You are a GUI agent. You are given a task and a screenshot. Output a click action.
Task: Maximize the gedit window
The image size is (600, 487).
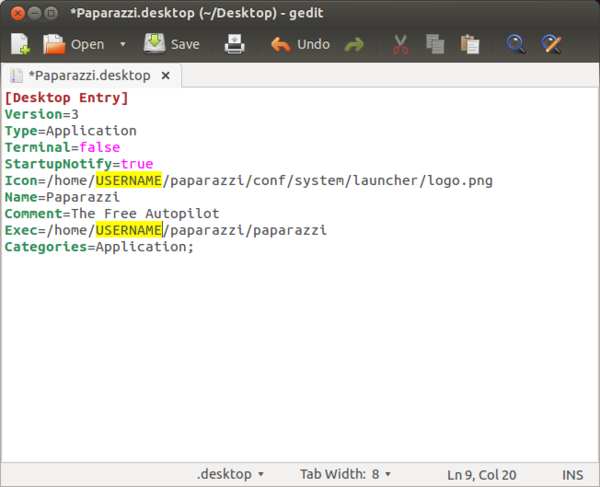click(51, 14)
